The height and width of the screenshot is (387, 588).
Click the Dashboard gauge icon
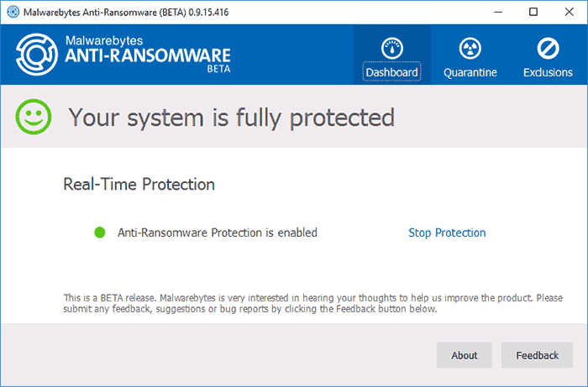(x=392, y=48)
